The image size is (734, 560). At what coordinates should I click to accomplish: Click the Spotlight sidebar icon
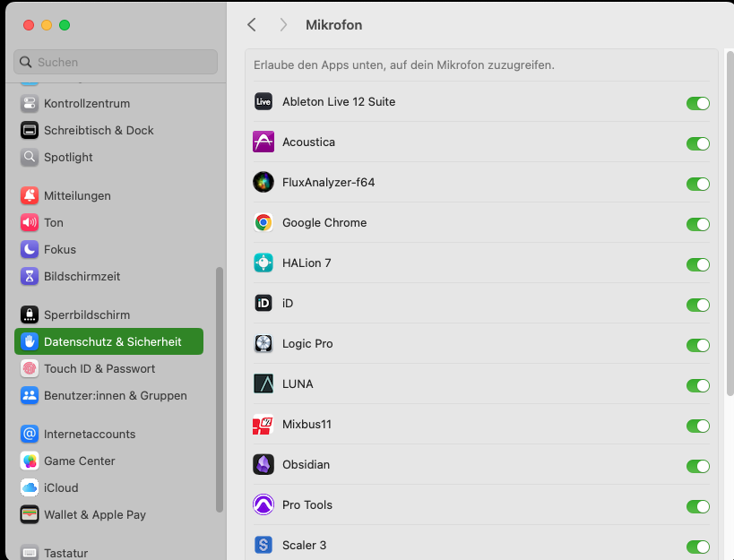click(30, 157)
